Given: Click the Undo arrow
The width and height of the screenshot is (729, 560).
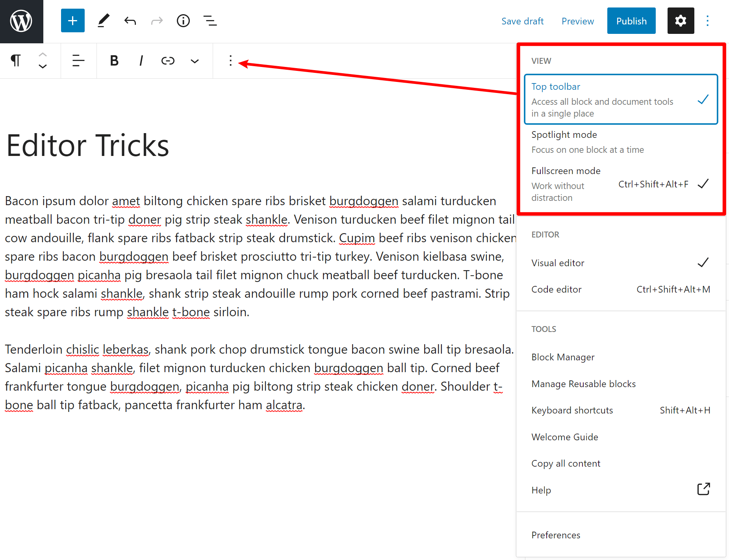Looking at the screenshot, I should coord(130,20).
